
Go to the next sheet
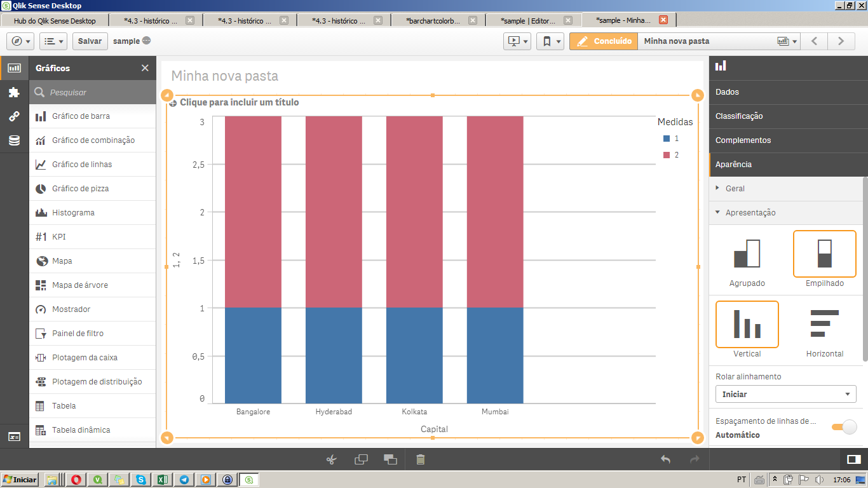[x=841, y=41]
